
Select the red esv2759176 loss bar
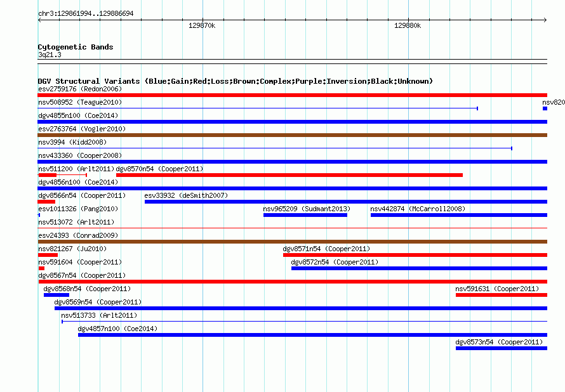pos(292,95)
